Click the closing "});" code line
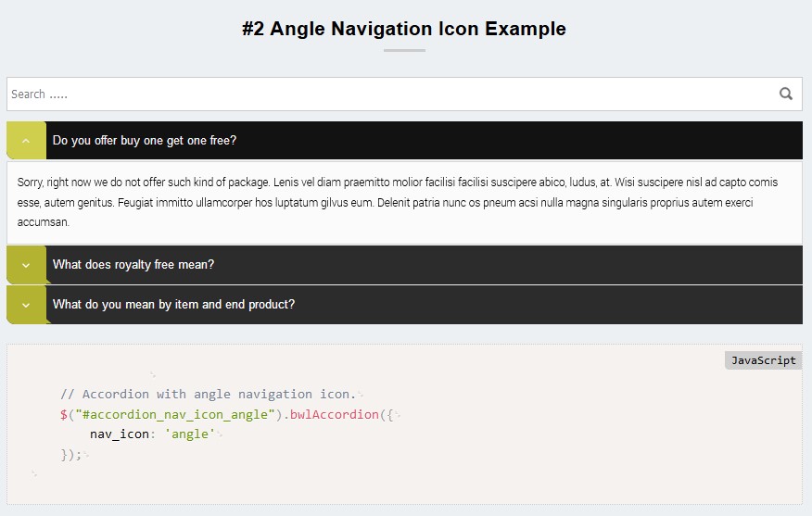The height and width of the screenshot is (516, 812). [x=71, y=453]
